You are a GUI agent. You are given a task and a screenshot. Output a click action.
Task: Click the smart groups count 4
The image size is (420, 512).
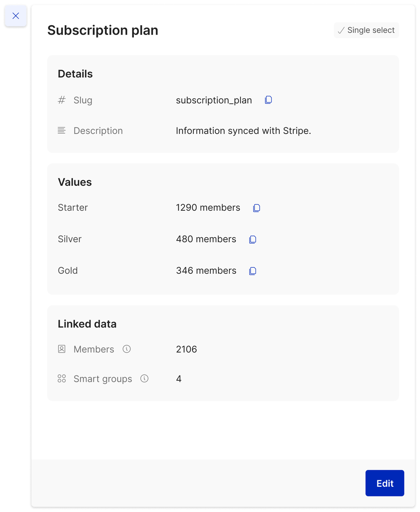[179, 379]
